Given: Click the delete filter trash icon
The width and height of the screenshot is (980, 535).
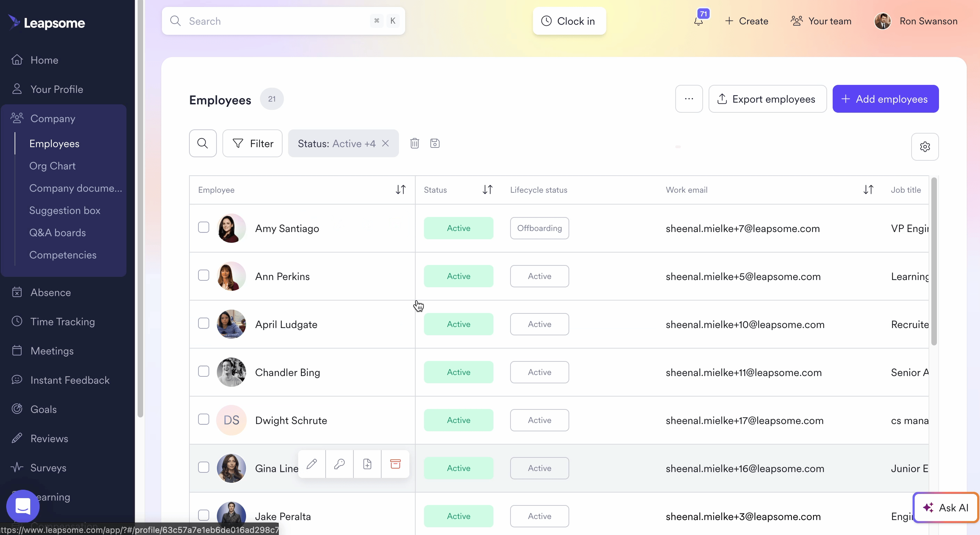Looking at the screenshot, I should [414, 144].
